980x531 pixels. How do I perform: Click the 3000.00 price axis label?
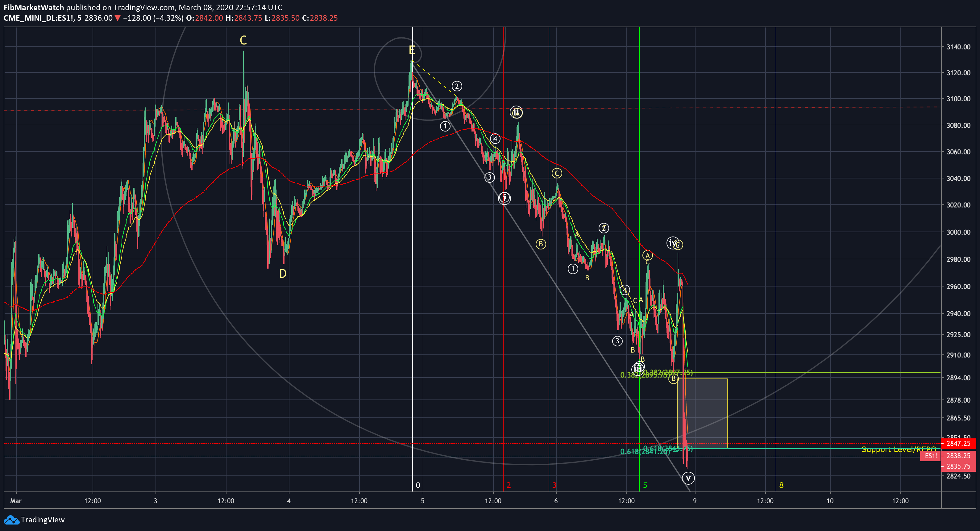coord(958,232)
